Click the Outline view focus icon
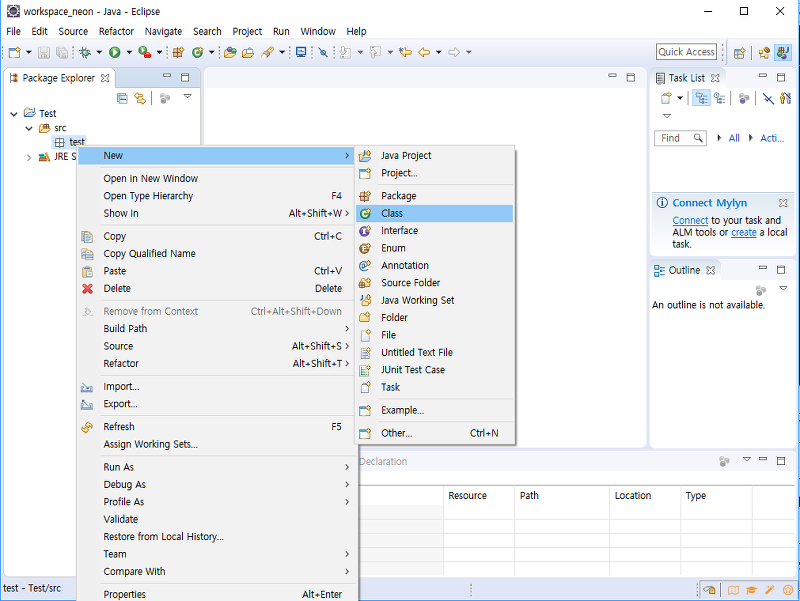The width and height of the screenshot is (800, 601). 761,290
